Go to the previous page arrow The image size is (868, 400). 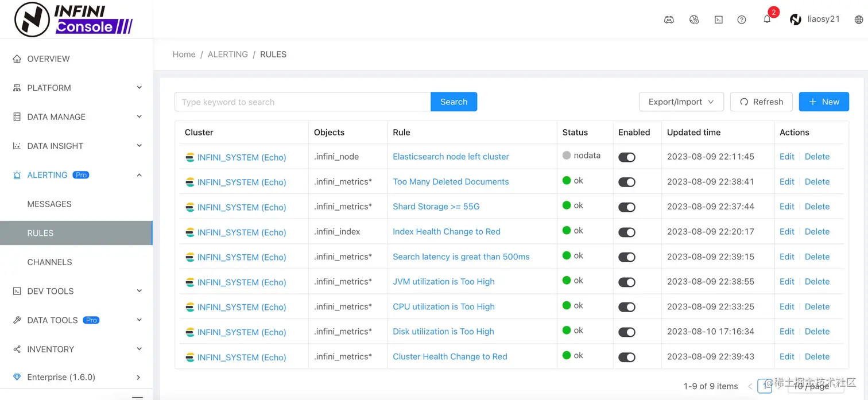click(750, 386)
